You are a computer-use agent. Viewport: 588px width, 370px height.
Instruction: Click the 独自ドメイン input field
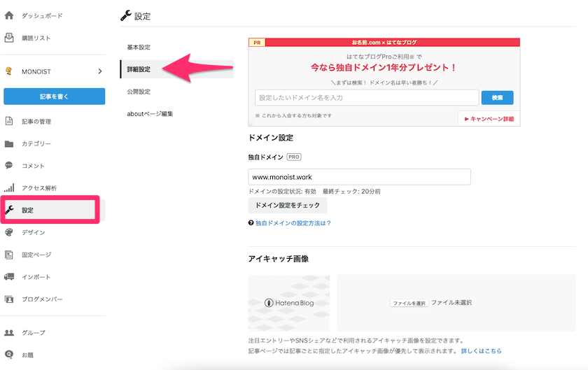tap(359, 176)
